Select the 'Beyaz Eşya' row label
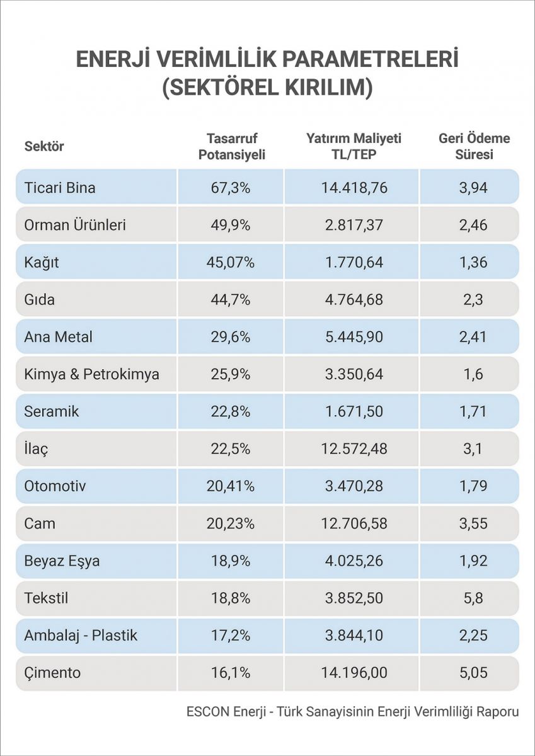 [62, 561]
